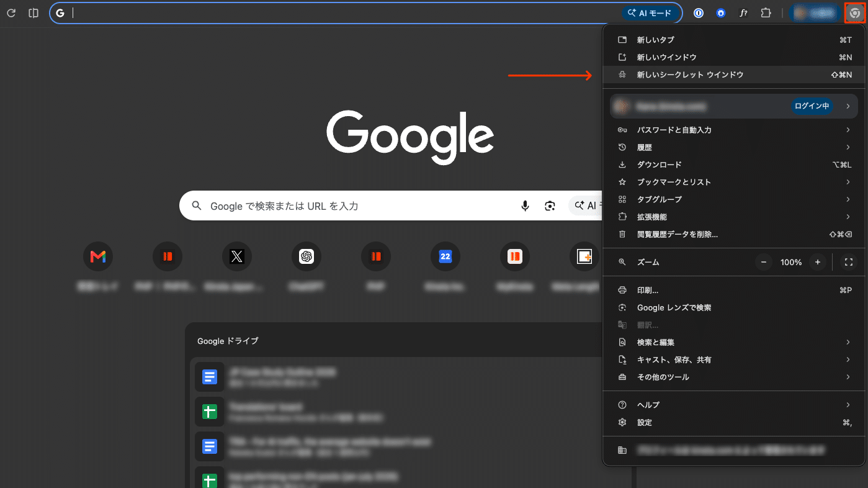868x488 pixels.
Task: Choose 新しいシークレット ウインドウ
Action: tap(734, 75)
